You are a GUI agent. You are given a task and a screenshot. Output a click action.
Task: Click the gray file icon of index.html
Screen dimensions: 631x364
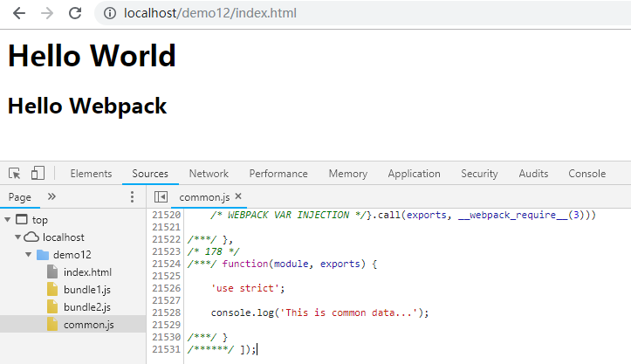[x=52, y=271]
